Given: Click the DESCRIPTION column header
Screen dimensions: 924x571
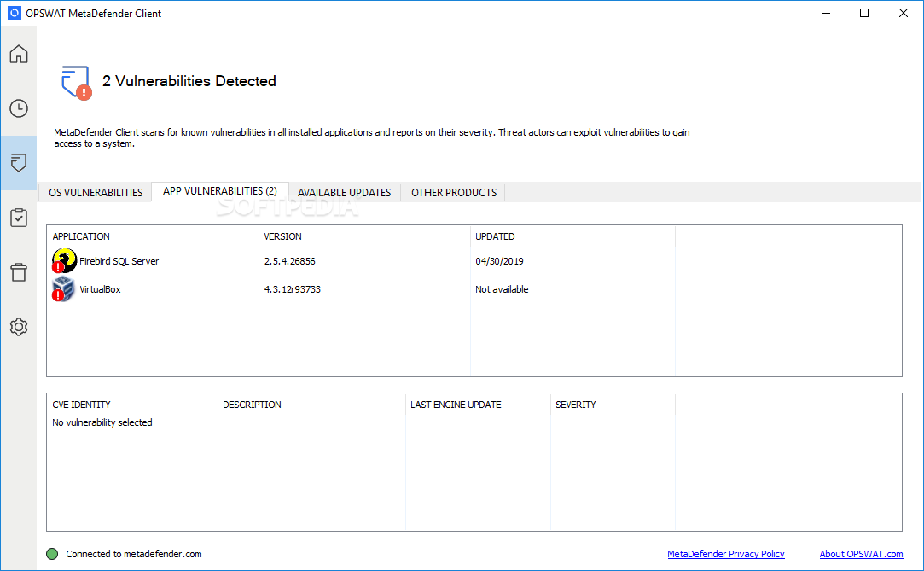Looking at the screenshot, I should click(x=252, y=405).
